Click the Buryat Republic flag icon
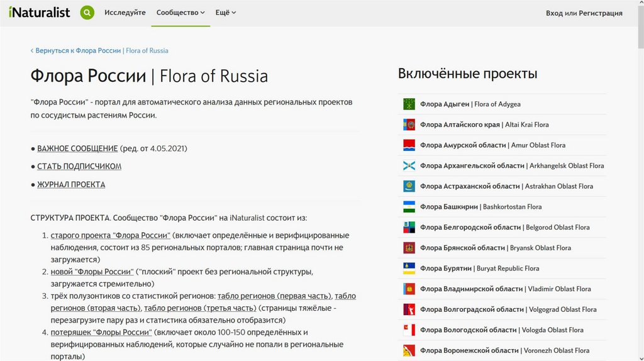The width and height of the screenshot is (644, 361). click(x=409, y=269)
